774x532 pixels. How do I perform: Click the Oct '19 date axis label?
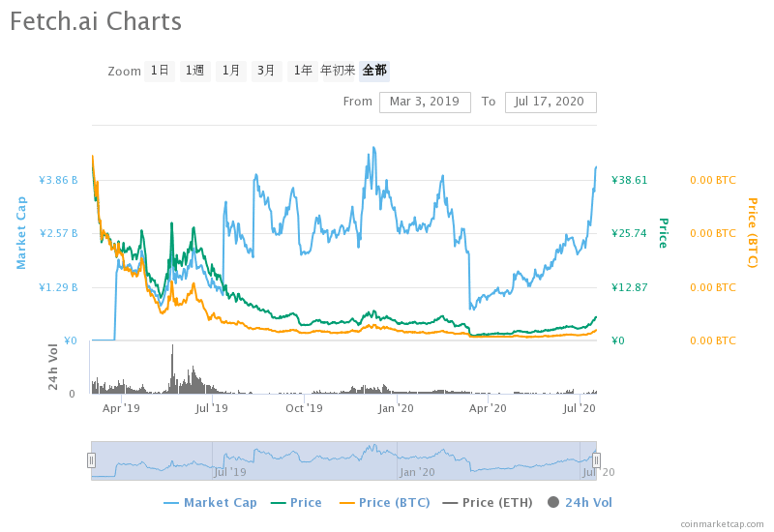pyautogui.click(x=304, y=408)
